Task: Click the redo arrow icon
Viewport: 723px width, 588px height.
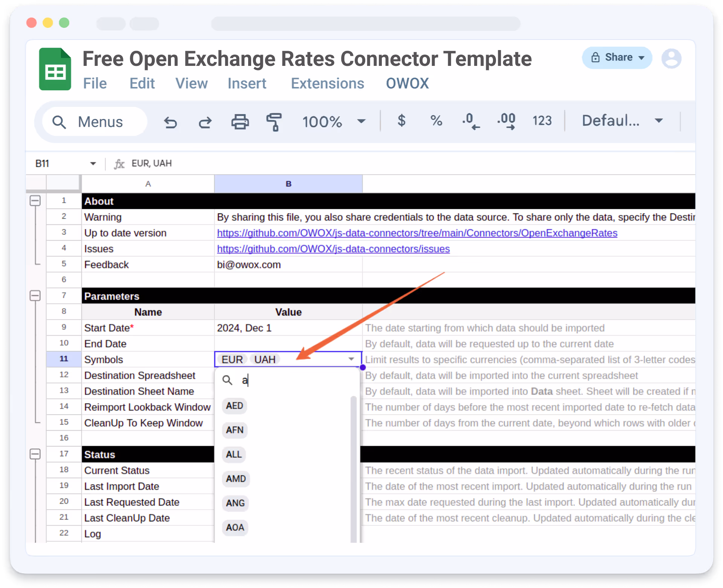Action: click(x=205, y=122)
